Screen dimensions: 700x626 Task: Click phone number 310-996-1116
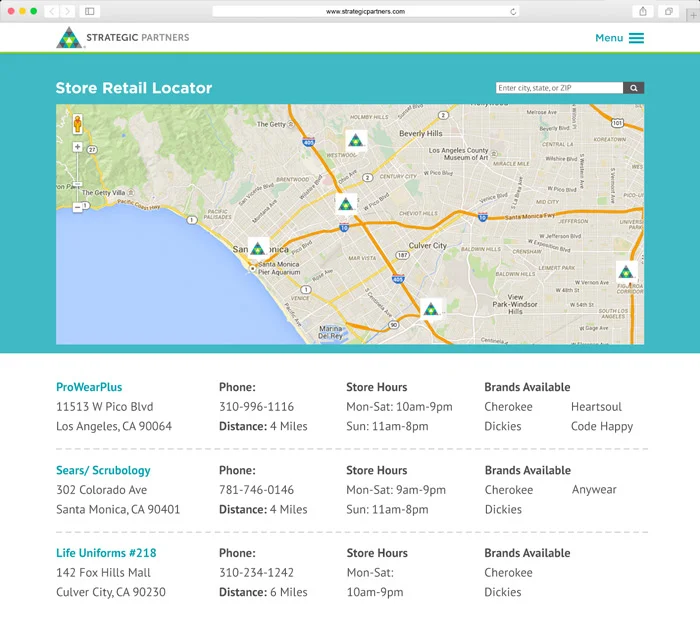pos(256,407)
